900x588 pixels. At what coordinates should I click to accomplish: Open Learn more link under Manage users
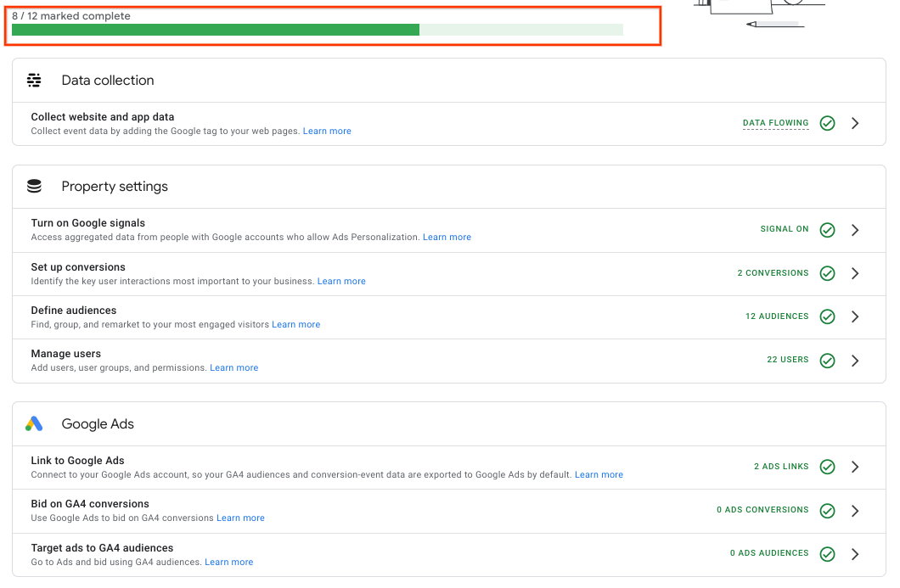[233, 367]
